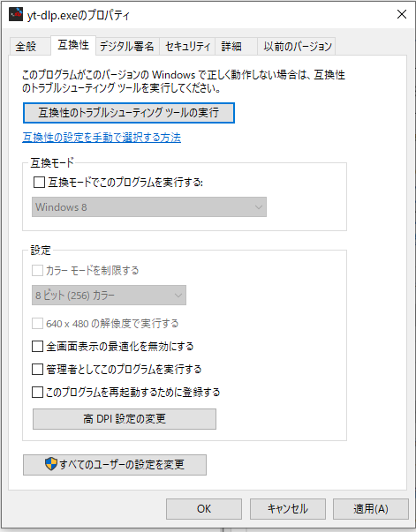Expand the 8 ビット (256) カラー dropdown
The width and height of the screenshot is (416, 532).
[x=109, y=296]
